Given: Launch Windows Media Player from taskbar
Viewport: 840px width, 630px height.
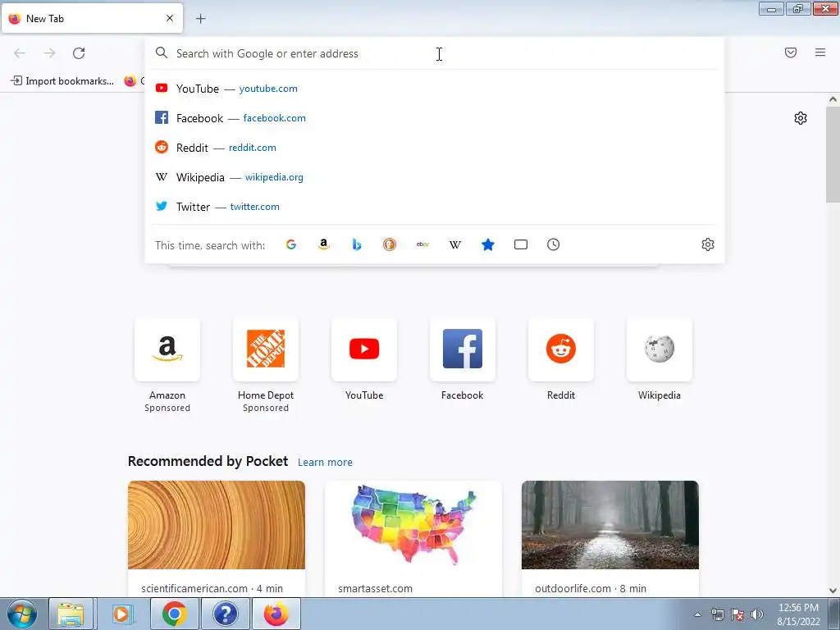Looking at the screenshot, I should coord(121,614).
